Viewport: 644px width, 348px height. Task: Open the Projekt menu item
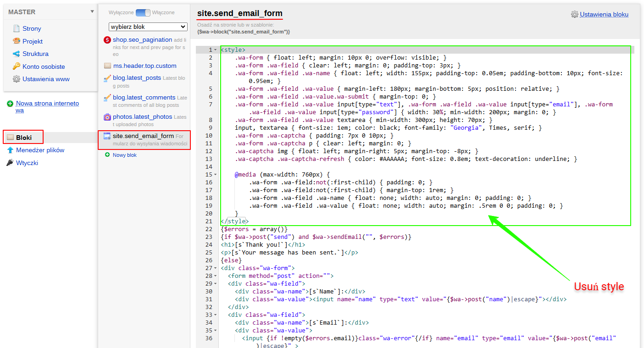click(33, 41)
